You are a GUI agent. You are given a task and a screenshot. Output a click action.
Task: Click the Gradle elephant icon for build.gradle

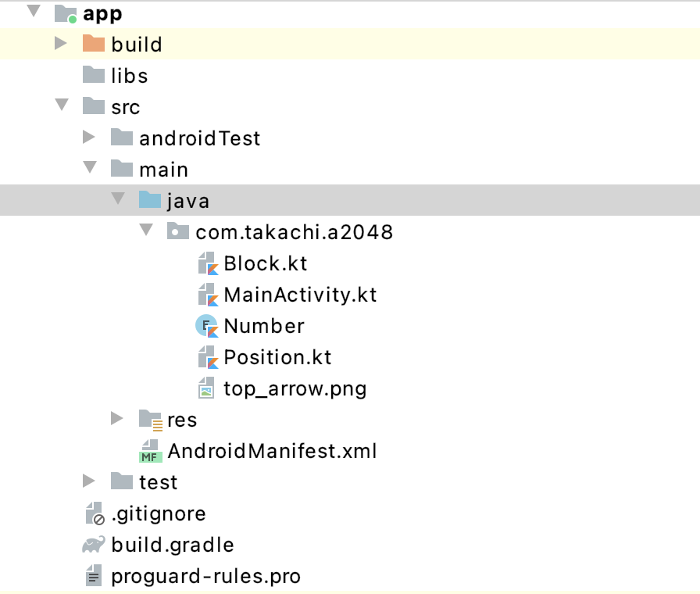click(94, 545)
